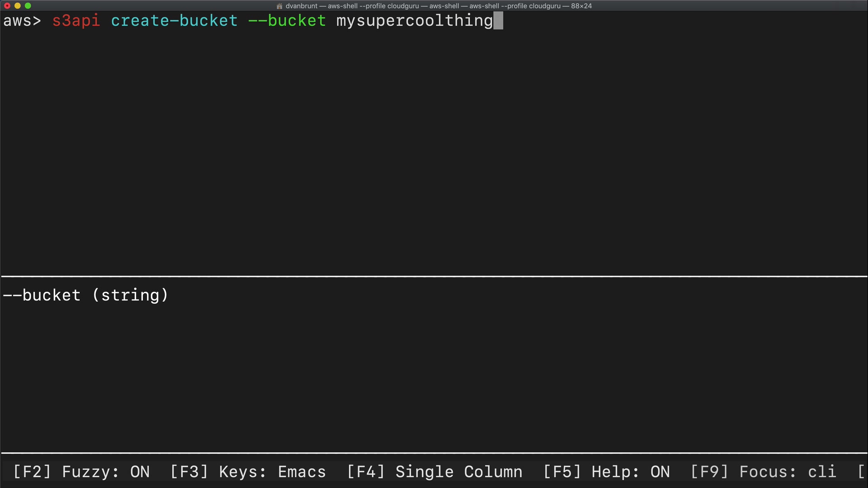This screenshot has width=868, height=488.
Task: Click the divider line above the status bar
Action: click(434, 452)
